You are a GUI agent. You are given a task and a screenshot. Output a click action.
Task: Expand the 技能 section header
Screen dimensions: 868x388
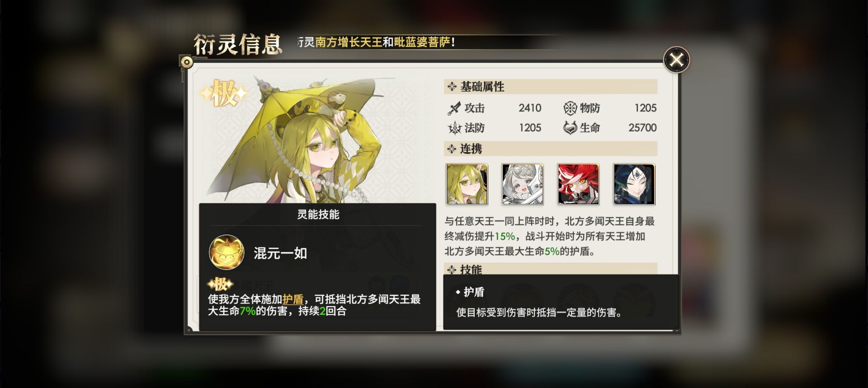[550, 269]
